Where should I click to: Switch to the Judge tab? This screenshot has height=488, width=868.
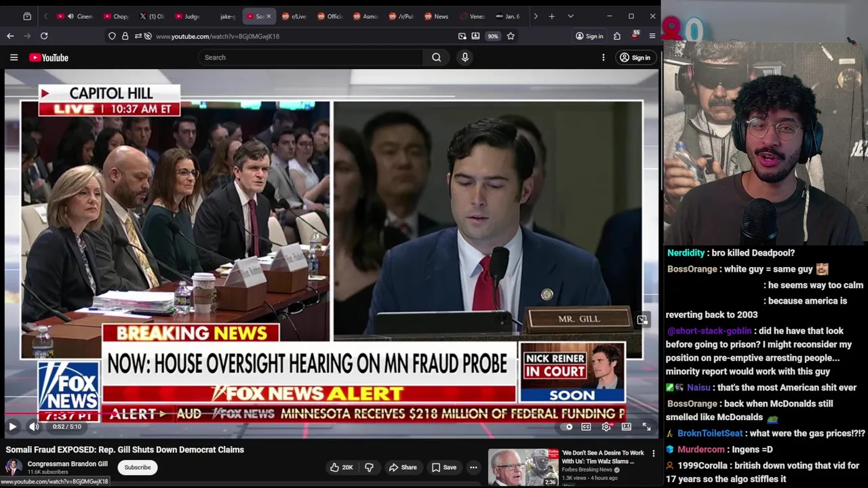[187, 16]
